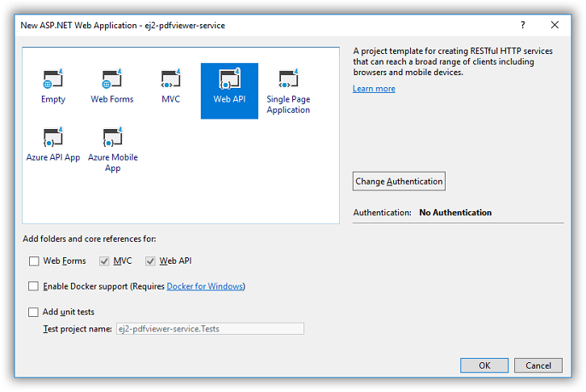Open the dialog help question mark
The image size is (586, 392).
pos(523,25)
